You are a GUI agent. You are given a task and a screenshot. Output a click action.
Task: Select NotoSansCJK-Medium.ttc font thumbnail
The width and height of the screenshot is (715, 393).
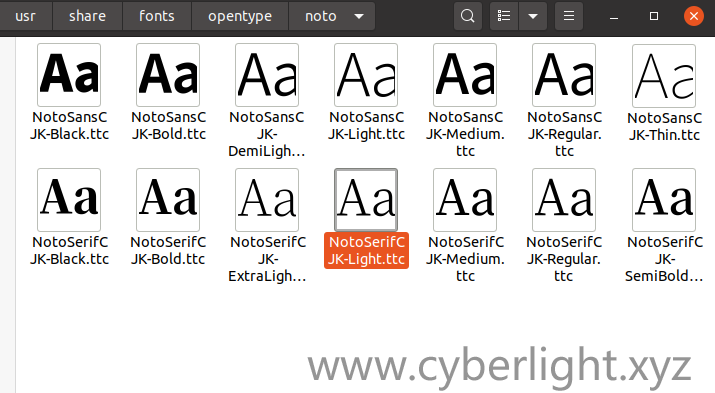click(x=465, y=75)
